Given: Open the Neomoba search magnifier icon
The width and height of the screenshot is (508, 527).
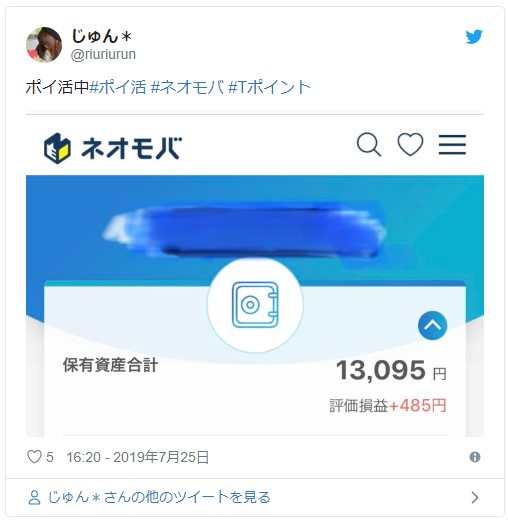Looking at the screenshot, I should 369,145.
